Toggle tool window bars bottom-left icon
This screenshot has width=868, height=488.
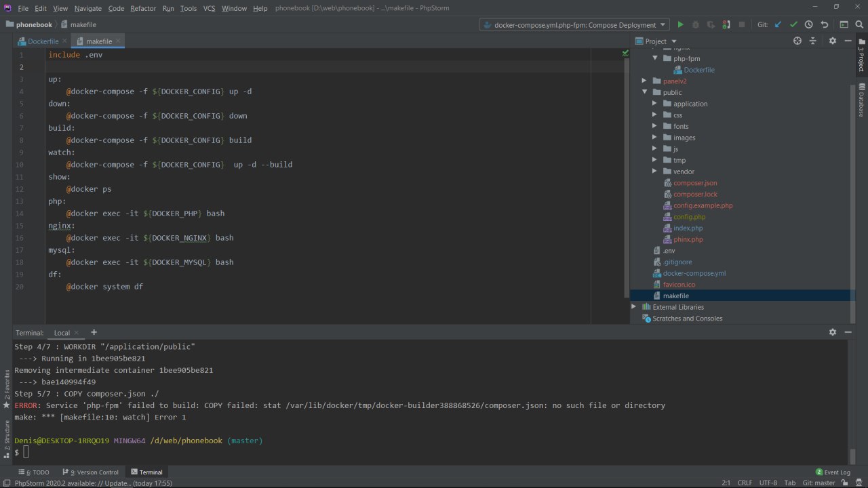[7, 483]
